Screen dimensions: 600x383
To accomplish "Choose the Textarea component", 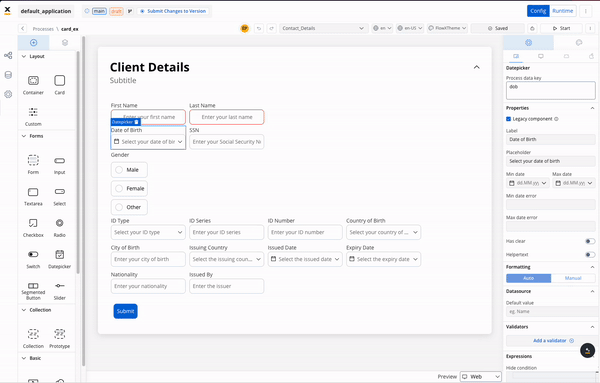I will point(33,196).
